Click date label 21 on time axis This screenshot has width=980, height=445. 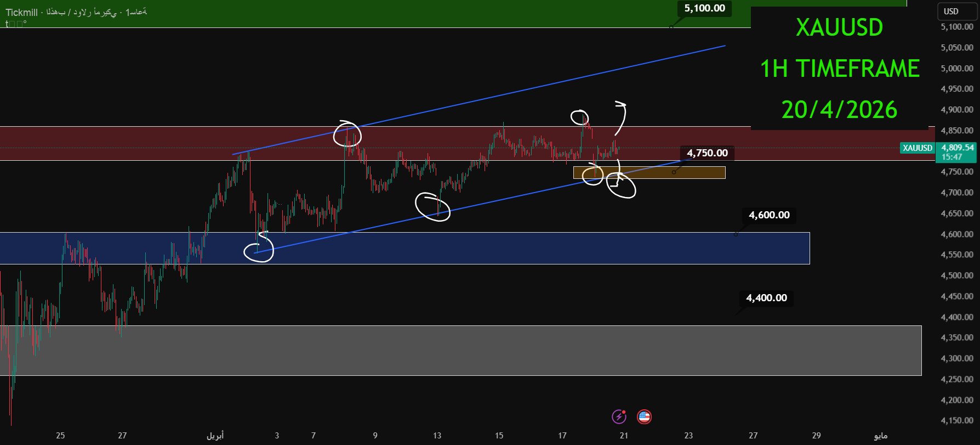coord(624,436)
